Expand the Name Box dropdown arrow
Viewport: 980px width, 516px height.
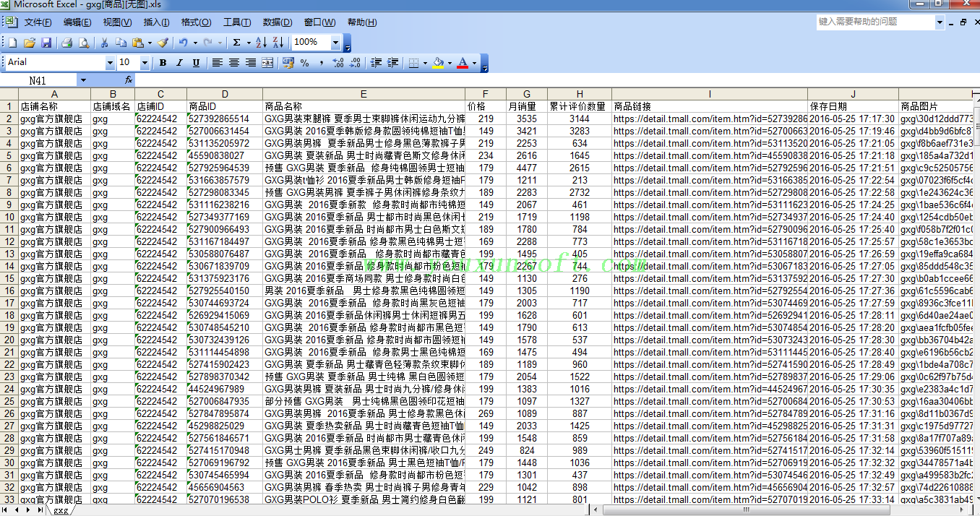coord(83,80)
